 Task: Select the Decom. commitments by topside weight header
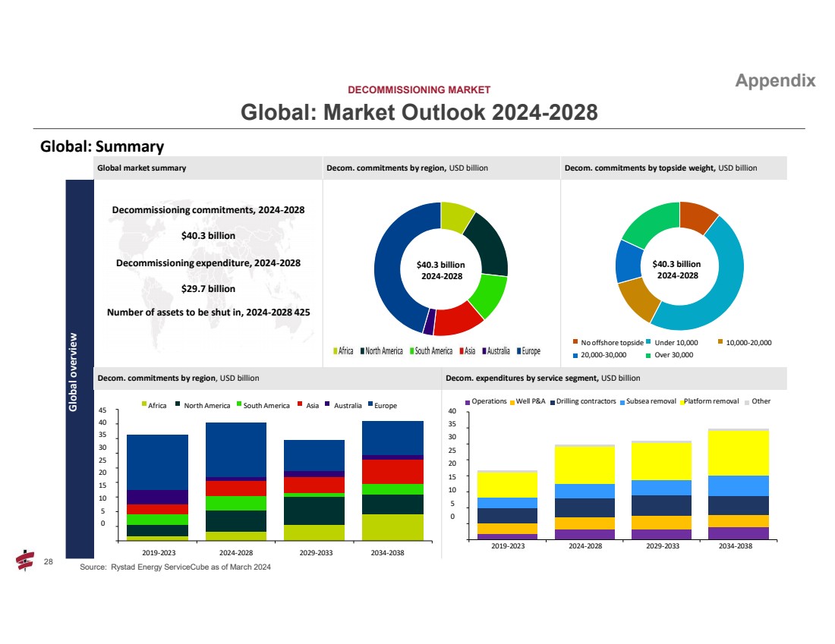click(x=660, y=168)
